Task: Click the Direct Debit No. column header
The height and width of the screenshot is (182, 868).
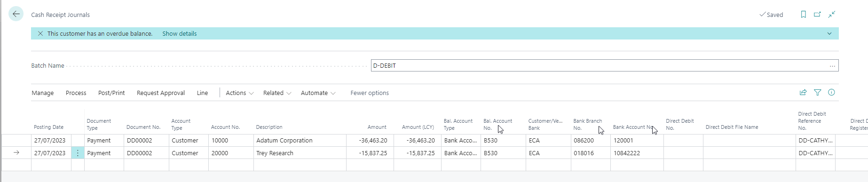Action: [x=679, y=124]
